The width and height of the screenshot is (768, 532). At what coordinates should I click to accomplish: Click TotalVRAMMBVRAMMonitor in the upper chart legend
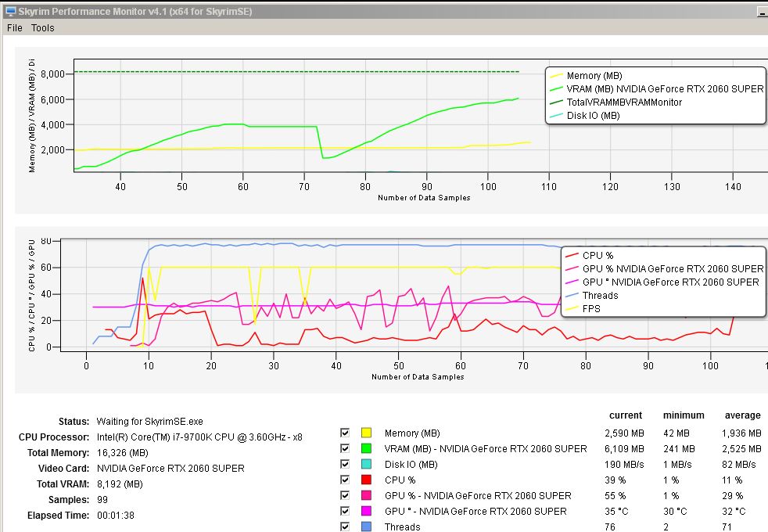click(x=624, y=102)
